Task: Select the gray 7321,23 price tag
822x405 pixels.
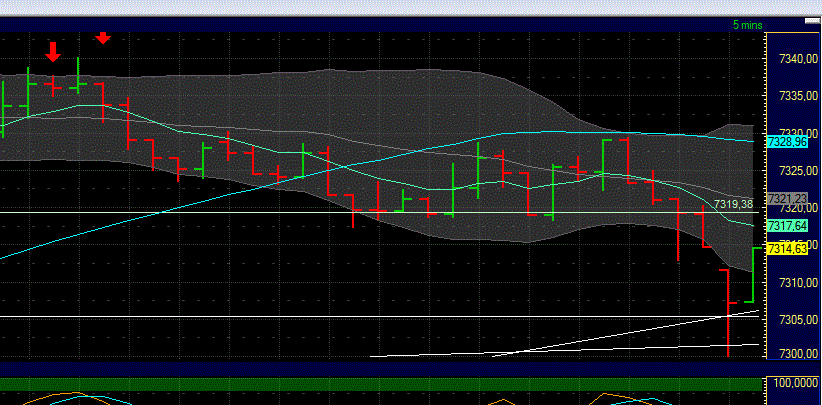Action: click(787, 199)
